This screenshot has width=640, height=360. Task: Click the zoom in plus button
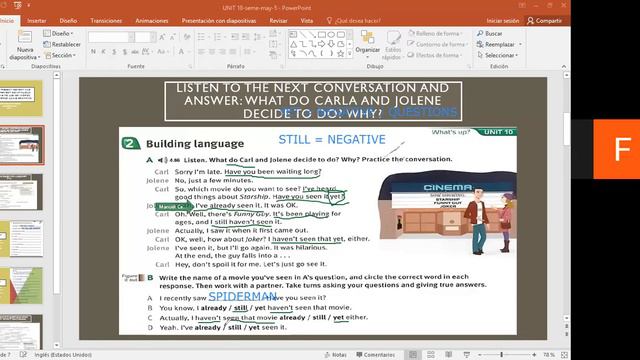[534, 355]
